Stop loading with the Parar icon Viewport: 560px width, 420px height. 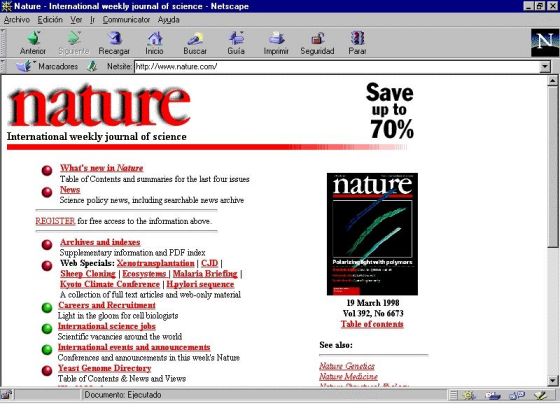(357, 43)
